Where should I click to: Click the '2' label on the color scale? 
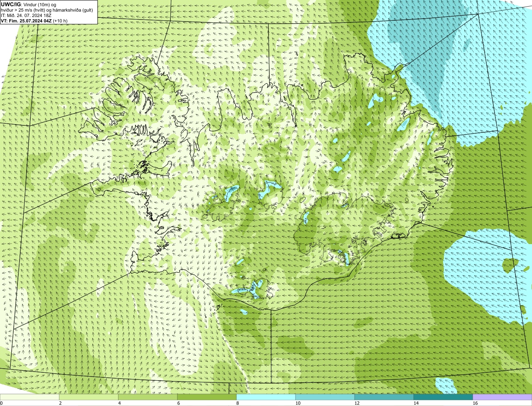click(60, 403)
